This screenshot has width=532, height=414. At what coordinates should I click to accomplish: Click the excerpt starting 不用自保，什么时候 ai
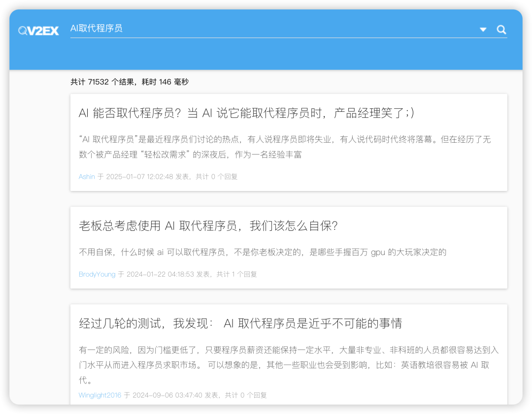coord(262,252)
